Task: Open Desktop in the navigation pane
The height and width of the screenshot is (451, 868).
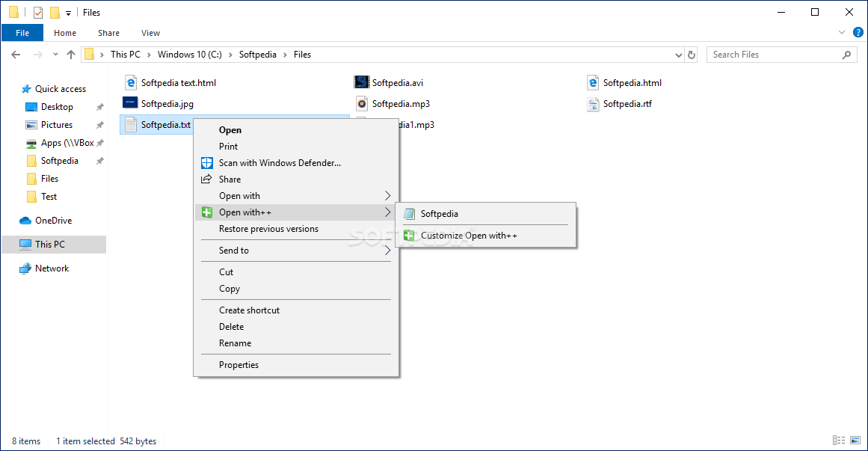Action: tap(57, 107)
